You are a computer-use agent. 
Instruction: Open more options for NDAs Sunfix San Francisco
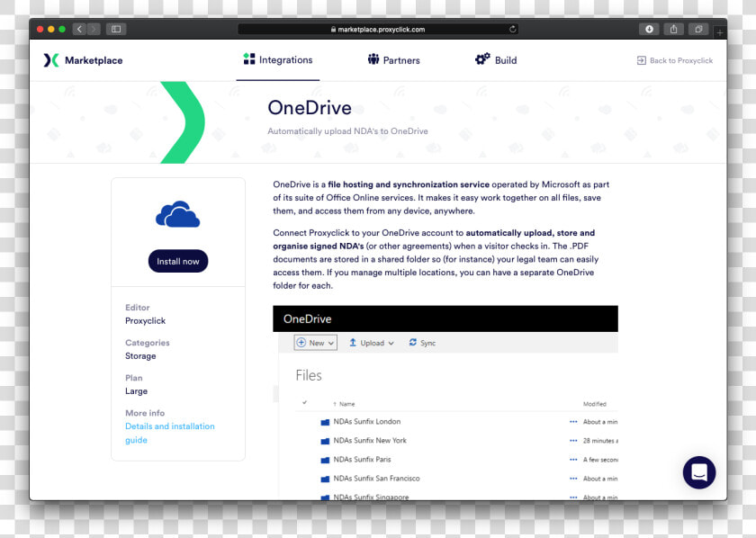point(573,479)
